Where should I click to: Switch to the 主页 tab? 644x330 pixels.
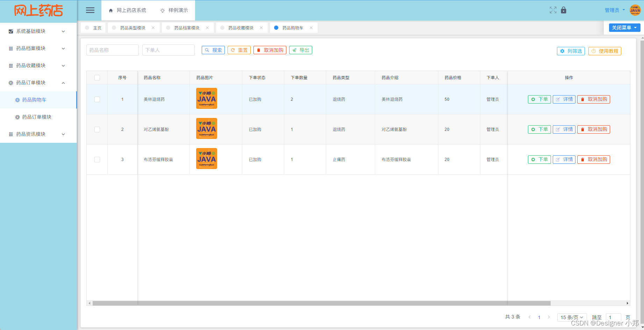[93, 28]
